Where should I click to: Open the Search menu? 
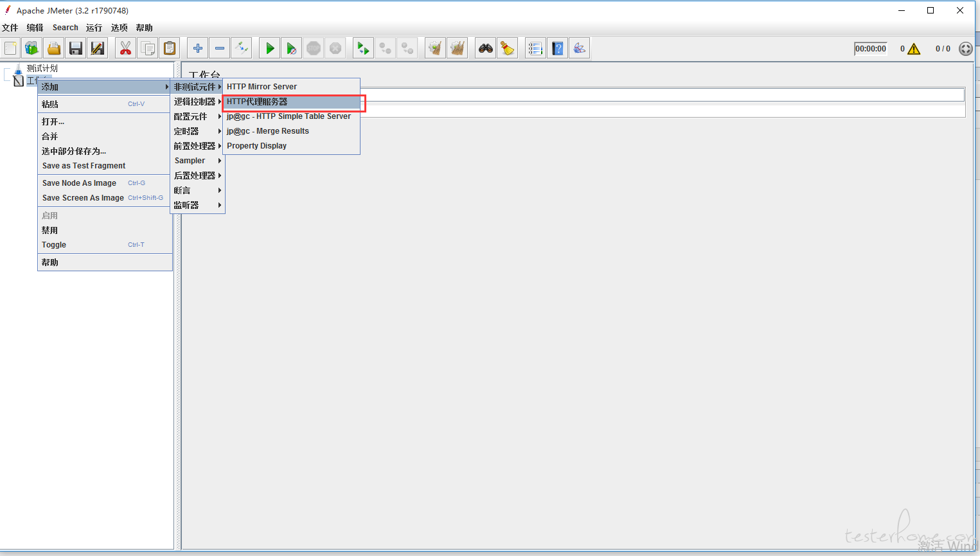pos(66,28)
